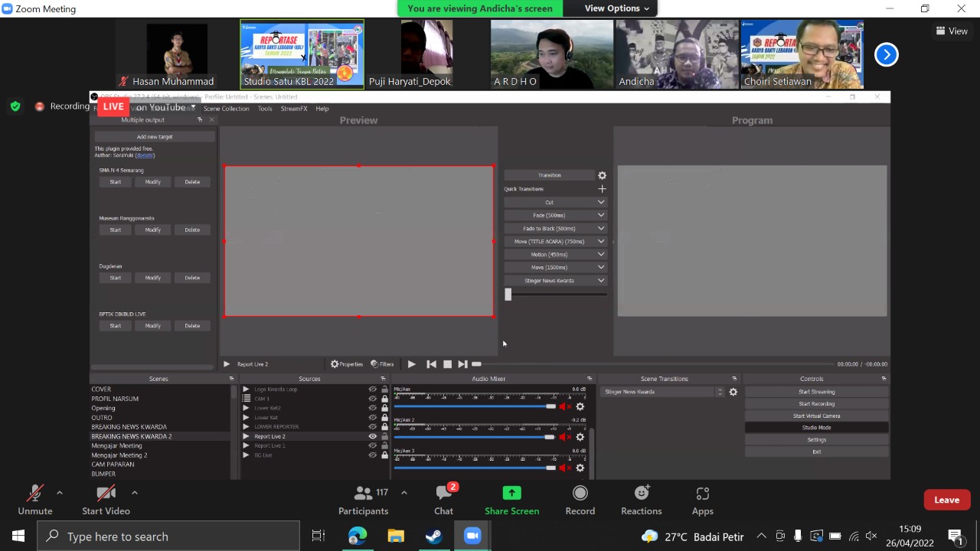This screenshot has height=551, width=980.
Task: Play the media source in OBS toolbar
Action: point(411,364)
